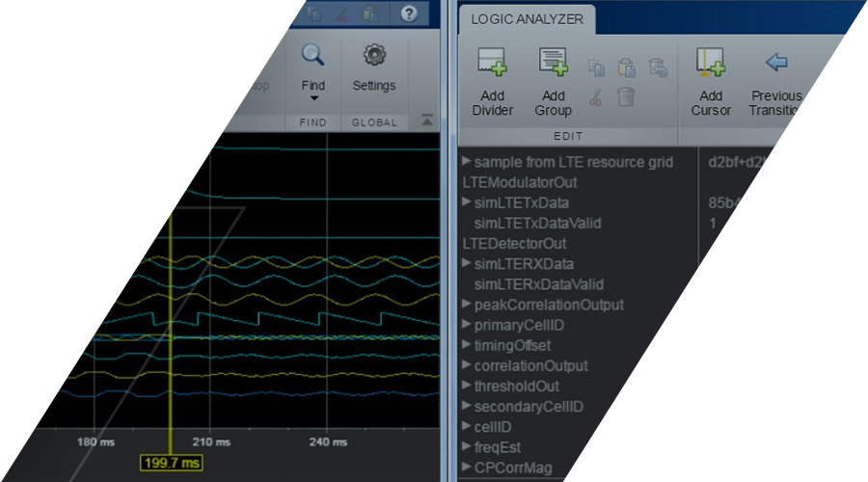
Task: Click the 180 ms time axis label
Action: 95,442
